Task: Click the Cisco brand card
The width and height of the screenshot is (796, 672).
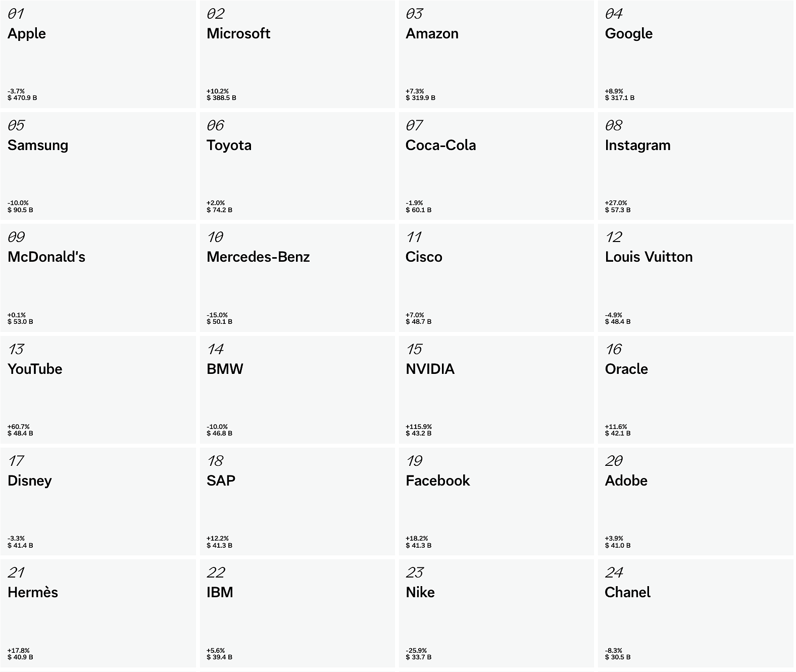Action: click(496, 278)
